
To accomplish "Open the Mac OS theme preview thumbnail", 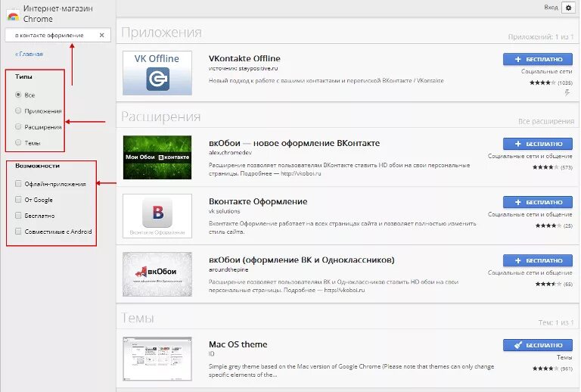I will pyautogui.click(x=157, y=359).
